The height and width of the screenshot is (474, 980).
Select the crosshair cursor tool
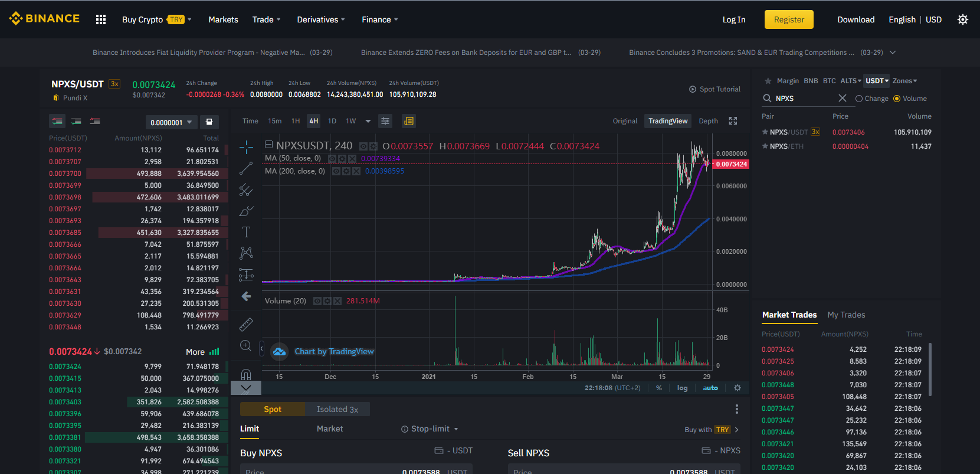click(246, 147)
